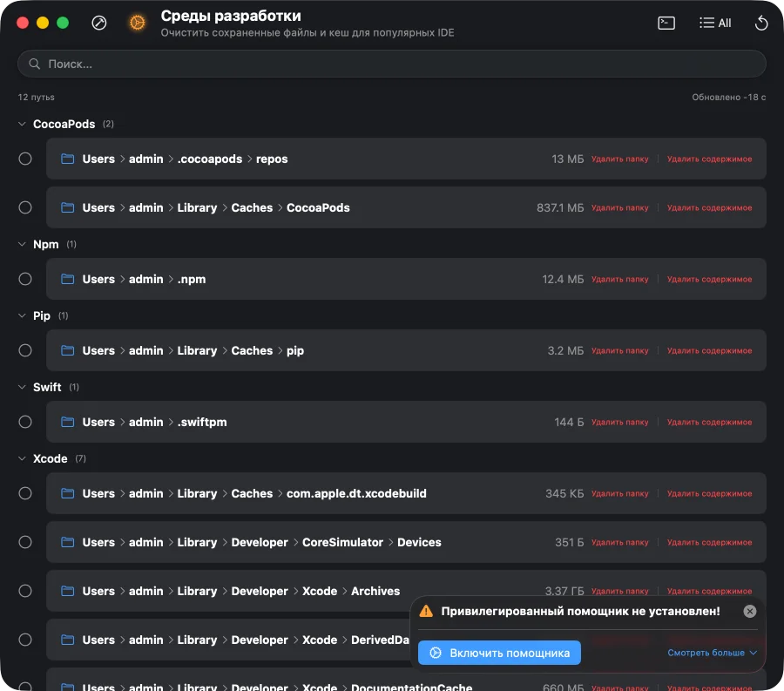The image size is (784, 691).
Task: Open the terminal icon in top toolbar
Action: [666, 23]
